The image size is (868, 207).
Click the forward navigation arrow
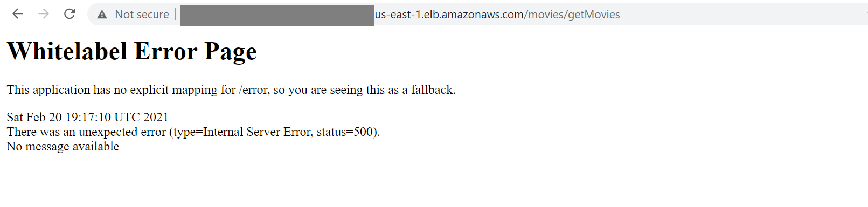pos(44,14)
